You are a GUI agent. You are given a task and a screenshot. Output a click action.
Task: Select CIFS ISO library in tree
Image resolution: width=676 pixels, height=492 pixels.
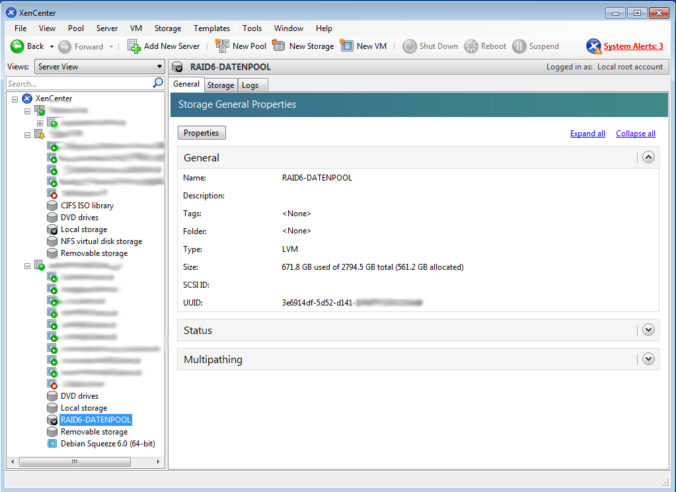(x=87, y=206)
